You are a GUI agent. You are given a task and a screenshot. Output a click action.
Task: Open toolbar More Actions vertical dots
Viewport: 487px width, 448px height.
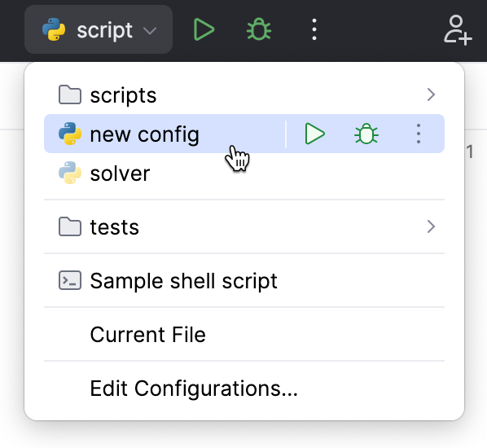click(314, 29)
